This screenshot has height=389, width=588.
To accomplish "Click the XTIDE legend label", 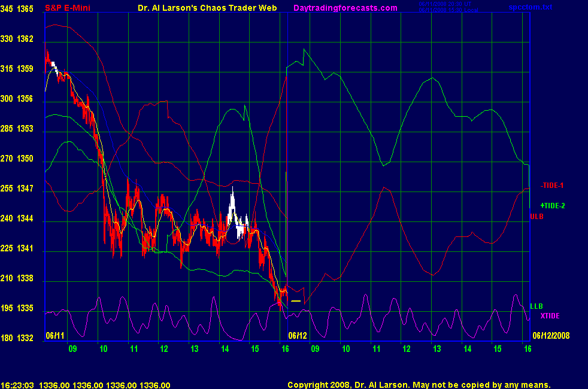I will [550, 316].
